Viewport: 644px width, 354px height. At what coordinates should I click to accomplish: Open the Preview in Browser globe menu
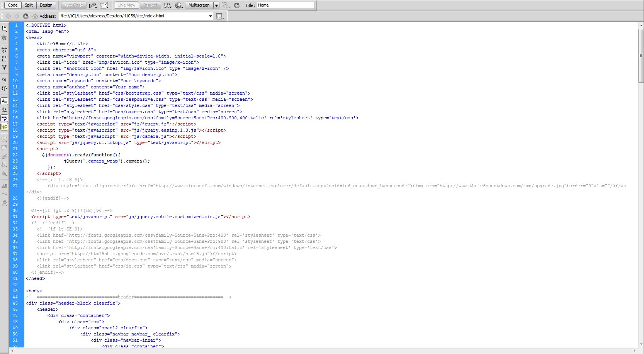pos(178,5)
